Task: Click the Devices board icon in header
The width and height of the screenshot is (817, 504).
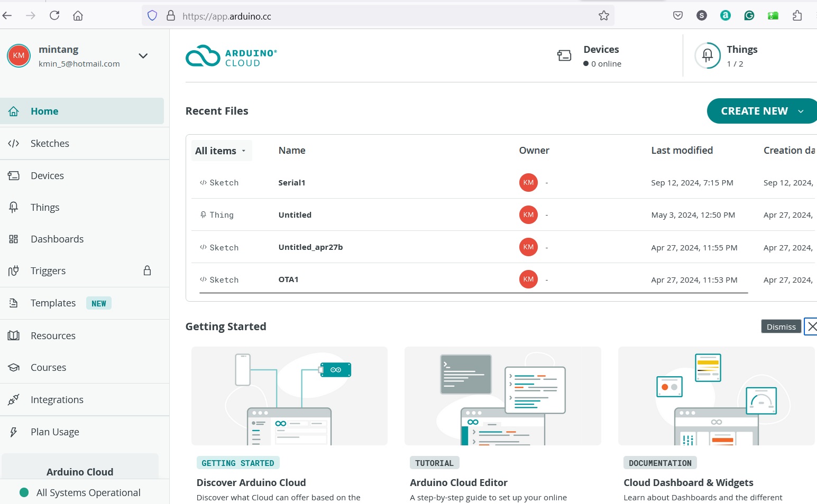Action: [x=564, y=55]
